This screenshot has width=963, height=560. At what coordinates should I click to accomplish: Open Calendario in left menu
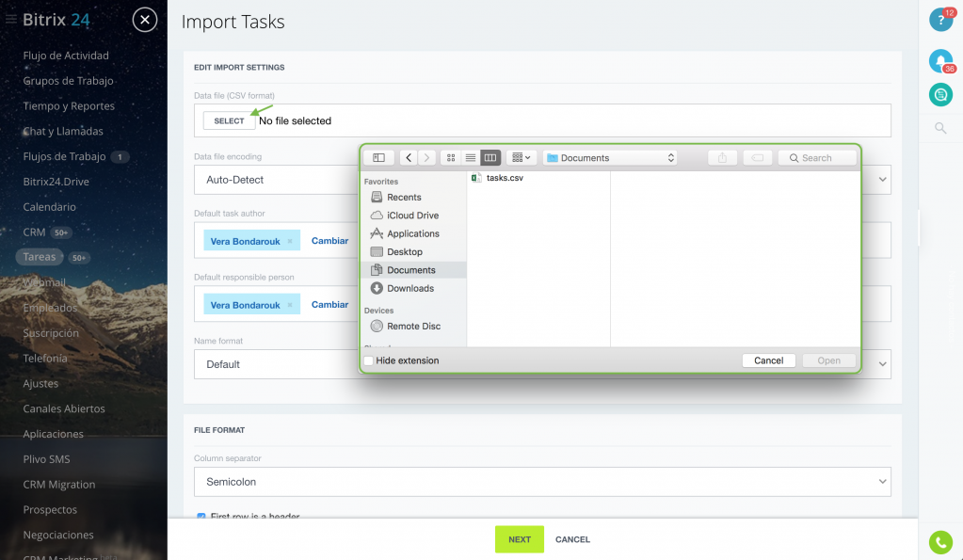pyautogui.click(x=49, y=207)
